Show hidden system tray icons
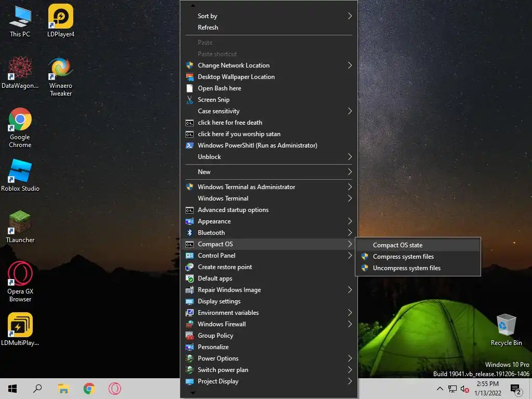Image resolution: width=532 pixels, height=399 pixels. pos(440,389)
